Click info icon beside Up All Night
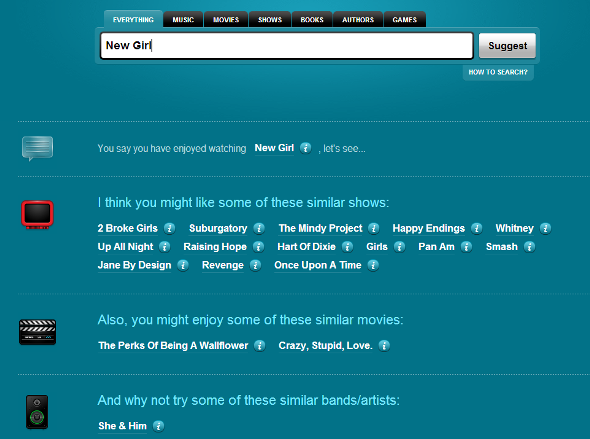The height and width of the screenshot is (439, 590). tap(165, 247)
